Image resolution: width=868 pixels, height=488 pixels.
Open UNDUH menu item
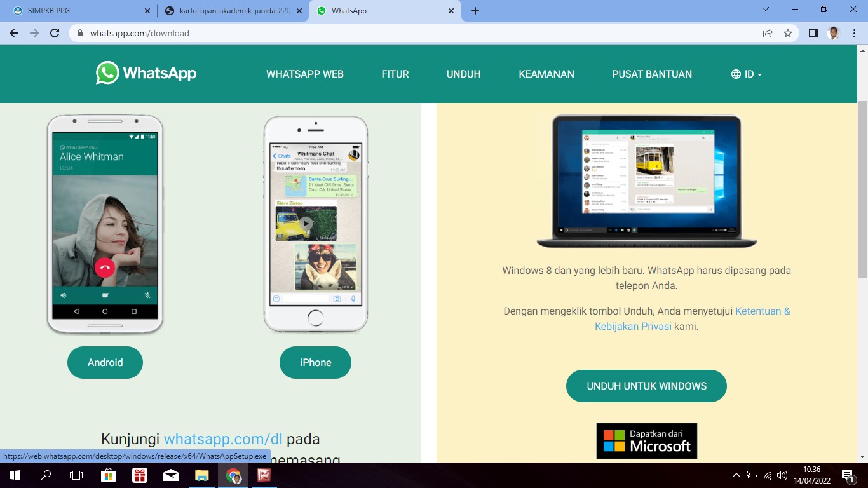[x=464, y=74]
